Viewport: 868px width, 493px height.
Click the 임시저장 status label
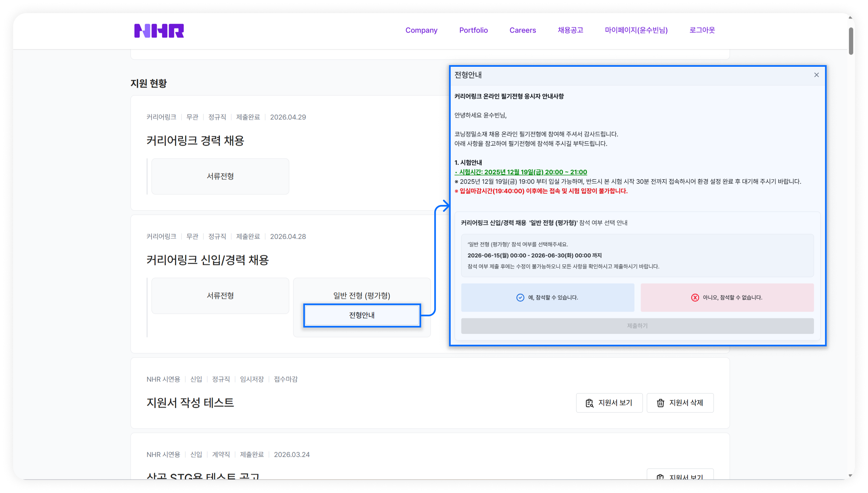point(252,379)
